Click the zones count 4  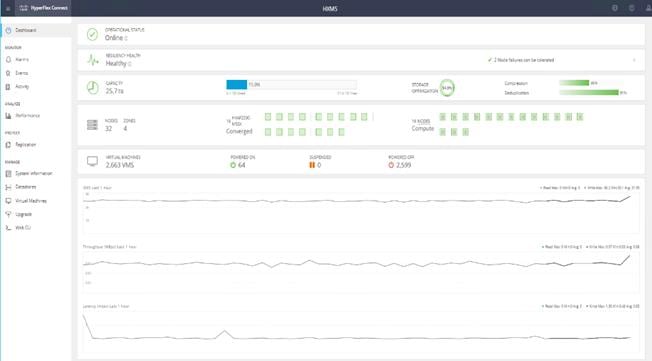pos(125,129)
